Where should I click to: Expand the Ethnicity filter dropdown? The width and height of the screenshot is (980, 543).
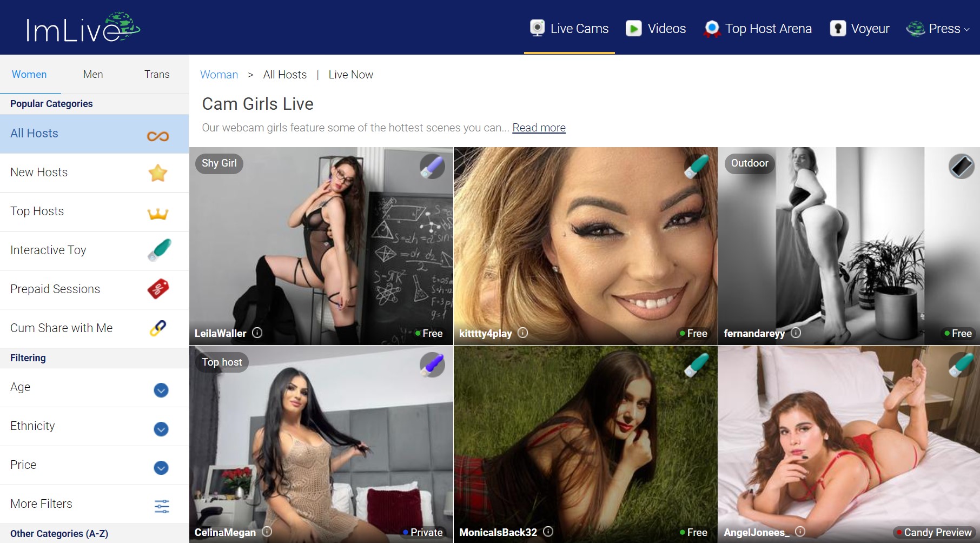[161, 429]
